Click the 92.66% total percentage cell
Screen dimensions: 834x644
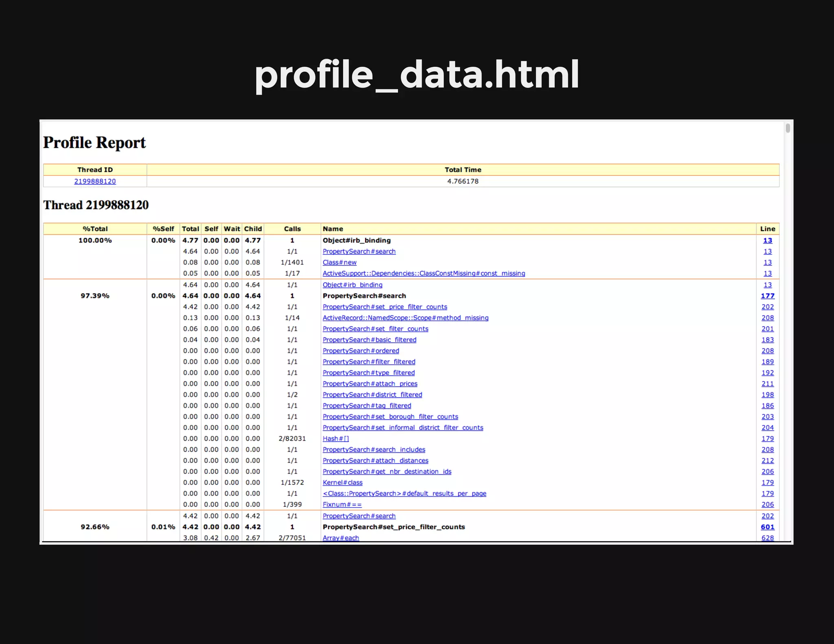(x=95, y=527)
